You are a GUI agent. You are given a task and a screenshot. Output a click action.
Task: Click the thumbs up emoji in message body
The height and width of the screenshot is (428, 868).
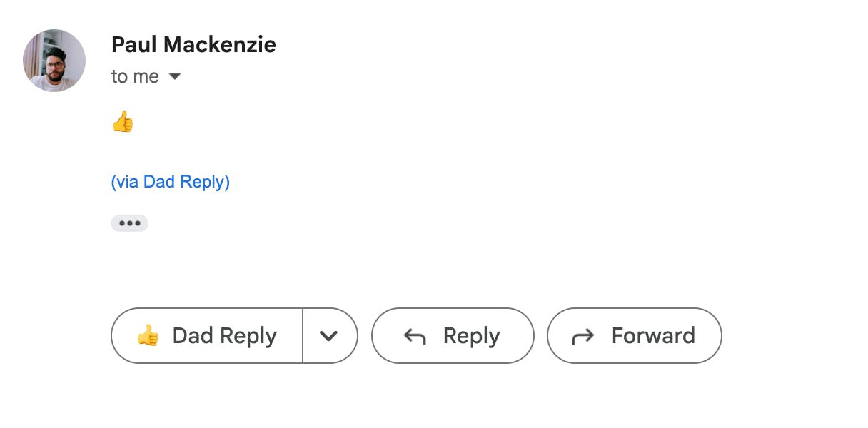coord(123,122)
